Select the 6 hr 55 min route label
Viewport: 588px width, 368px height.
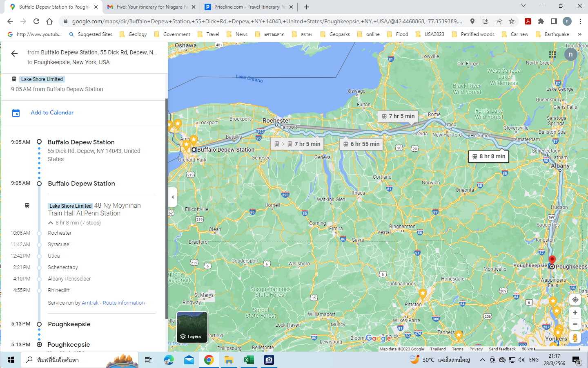[x=361, y=144]
